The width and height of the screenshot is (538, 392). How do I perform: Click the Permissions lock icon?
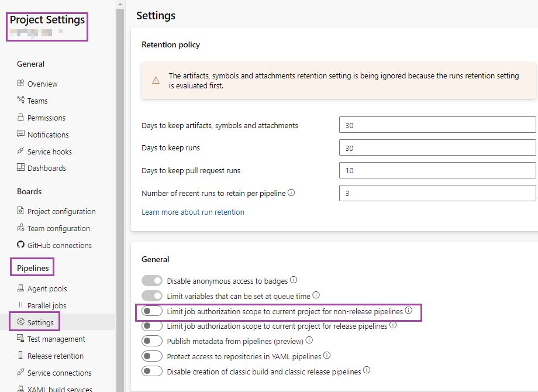coord(20,116)
